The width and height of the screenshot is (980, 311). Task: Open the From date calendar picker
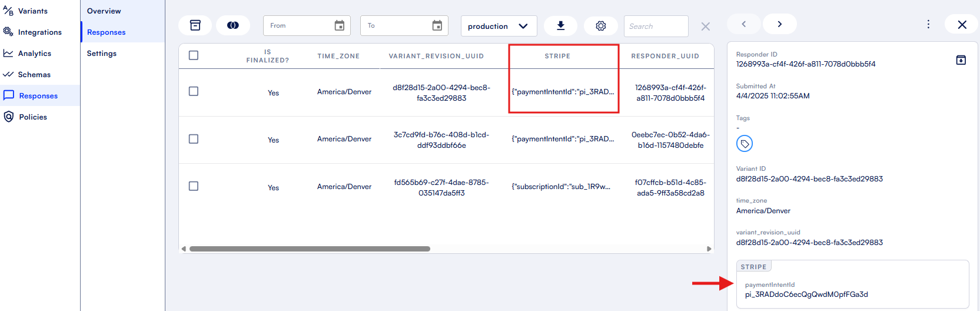340,25
